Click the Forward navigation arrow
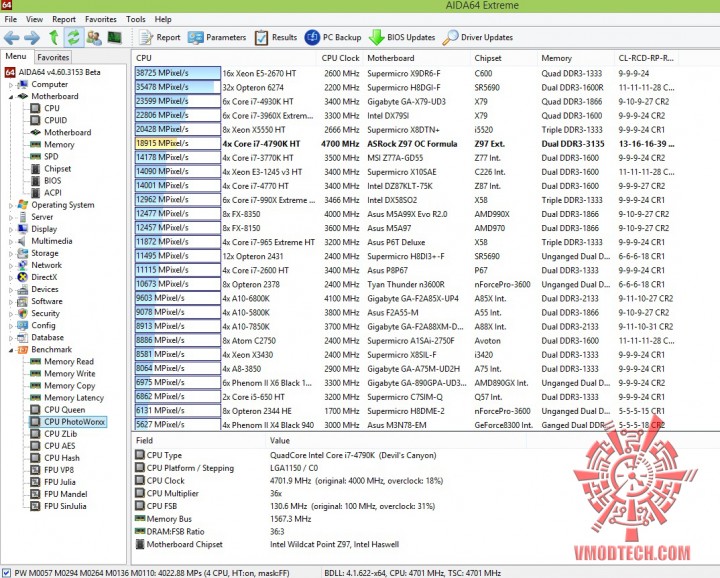This screenshot has width=720, height=578. point(32,38)
